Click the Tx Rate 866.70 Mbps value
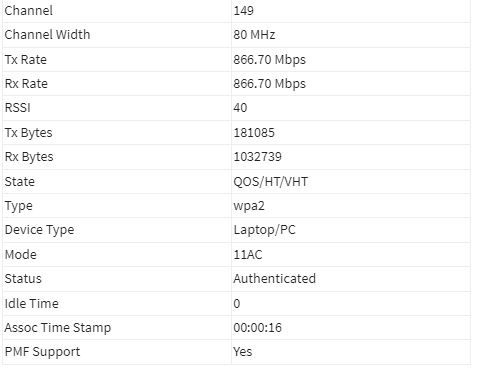488x375 pixels. pos(269,60)
